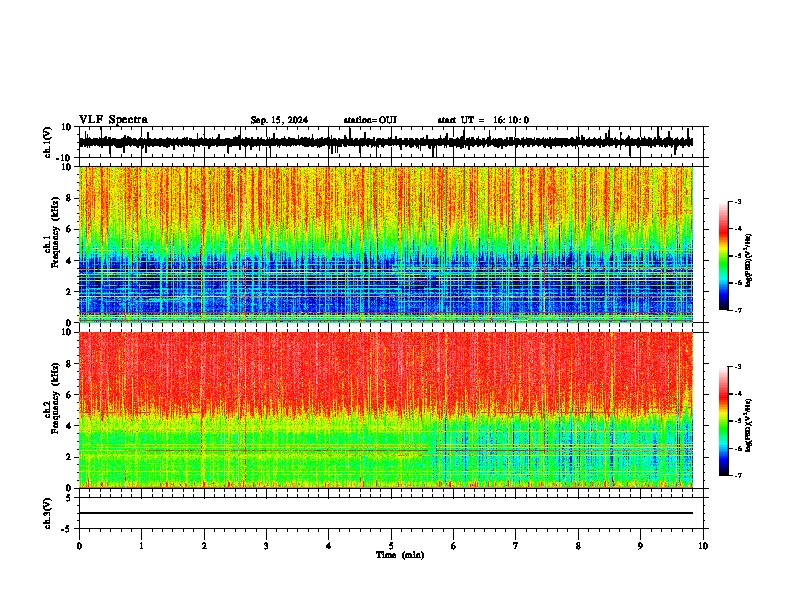Click the ch.2 spectrogram panel
Viewport: 792px width, 612px height.
pyautogui.click(x=386, y=410)
